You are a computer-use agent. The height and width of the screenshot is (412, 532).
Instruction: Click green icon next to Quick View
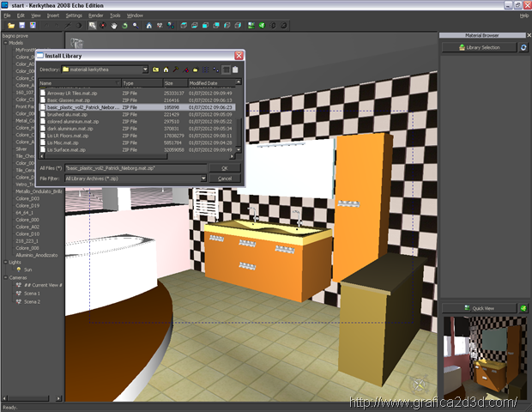[523, 308]
